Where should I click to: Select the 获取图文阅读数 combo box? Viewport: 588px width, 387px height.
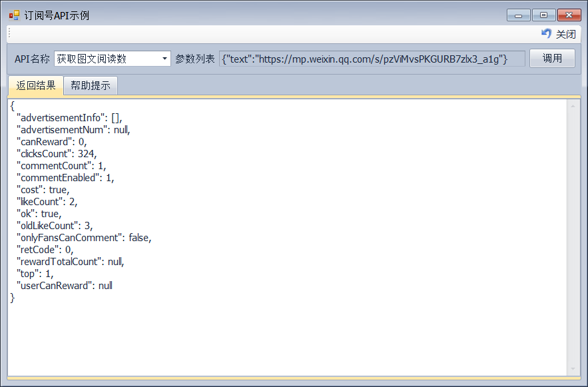[x=113, y=58]
